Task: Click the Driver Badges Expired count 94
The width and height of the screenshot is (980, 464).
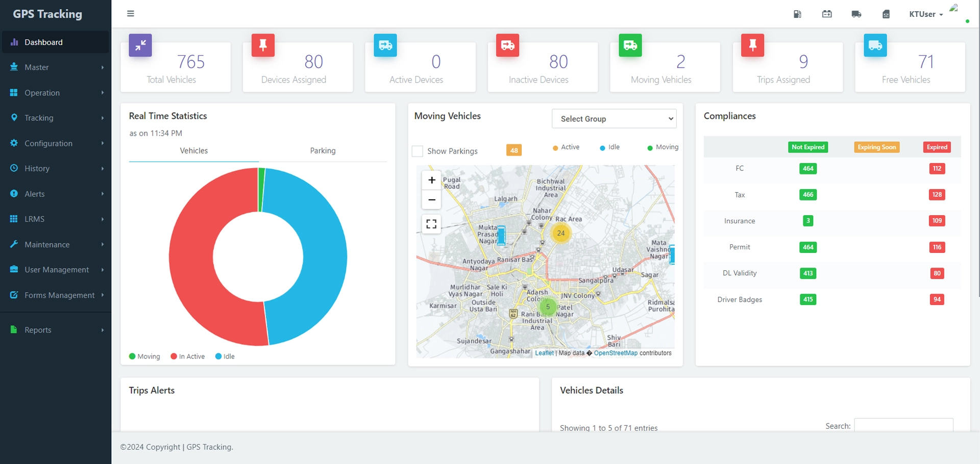Action: click(937, 299)
